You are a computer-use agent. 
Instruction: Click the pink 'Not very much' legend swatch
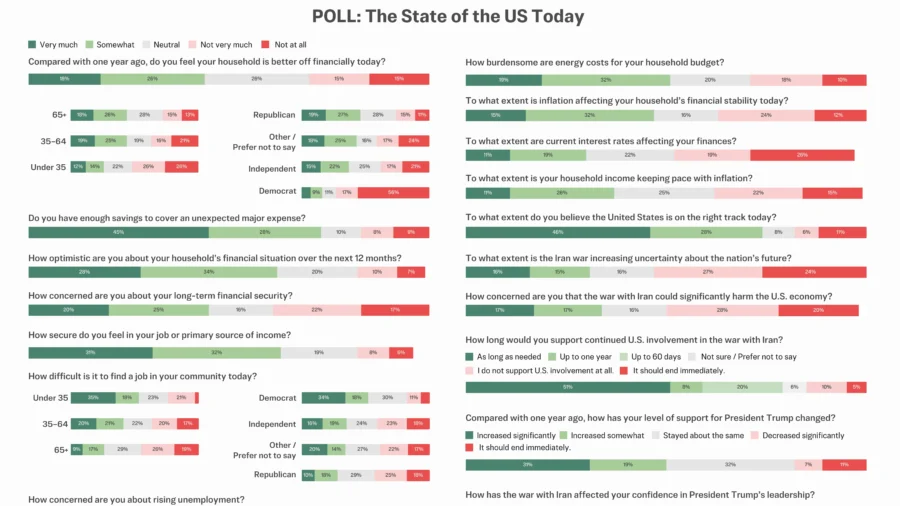click(194, 45)
